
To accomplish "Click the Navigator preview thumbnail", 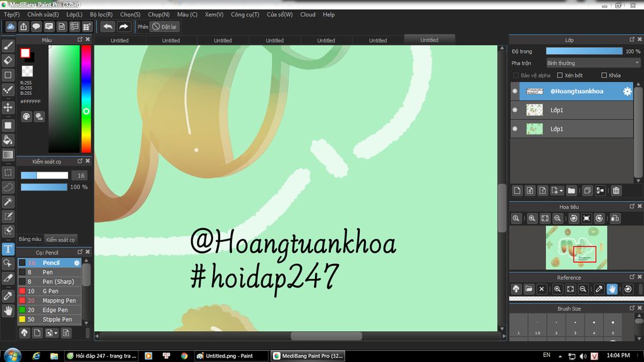I will point(576,248).
